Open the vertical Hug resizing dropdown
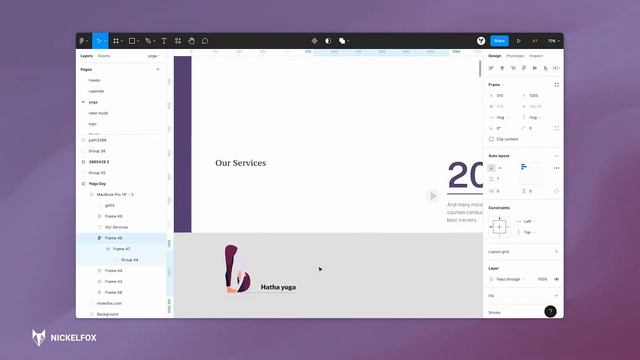Image resolution: width=640 pixels, height=360 pixels. coord(534,118)
